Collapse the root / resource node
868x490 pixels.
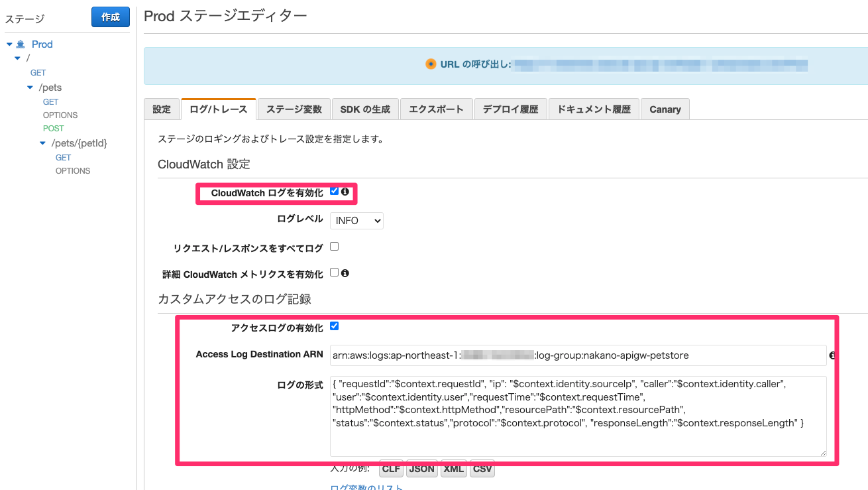click(17, 58)
